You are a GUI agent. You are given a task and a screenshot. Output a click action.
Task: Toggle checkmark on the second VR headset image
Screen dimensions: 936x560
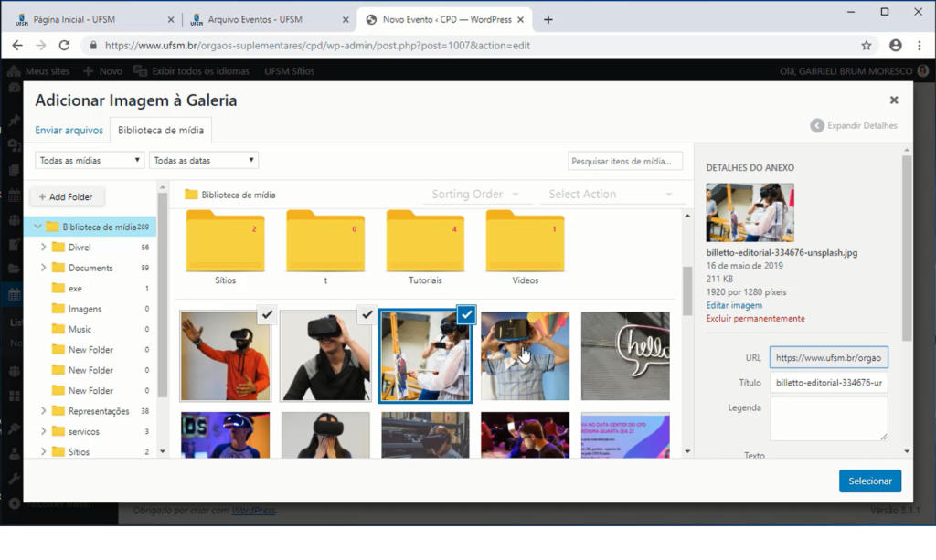coord(367,314)
